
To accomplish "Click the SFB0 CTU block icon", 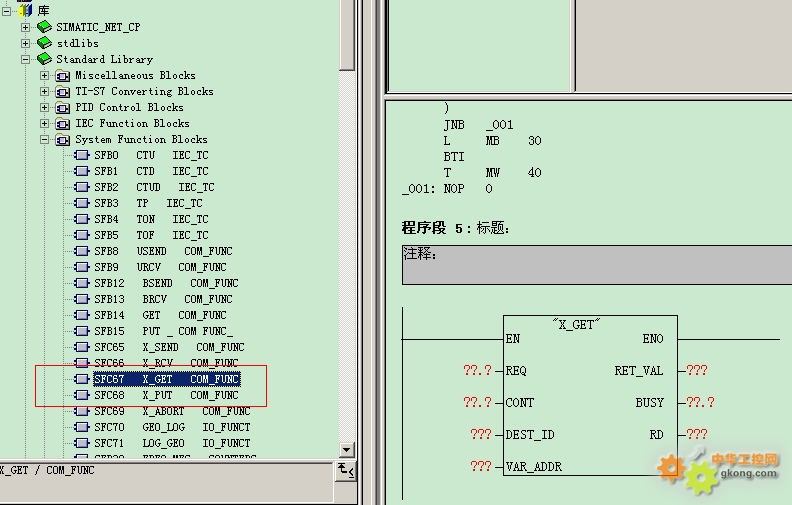I will coord(82,155).
